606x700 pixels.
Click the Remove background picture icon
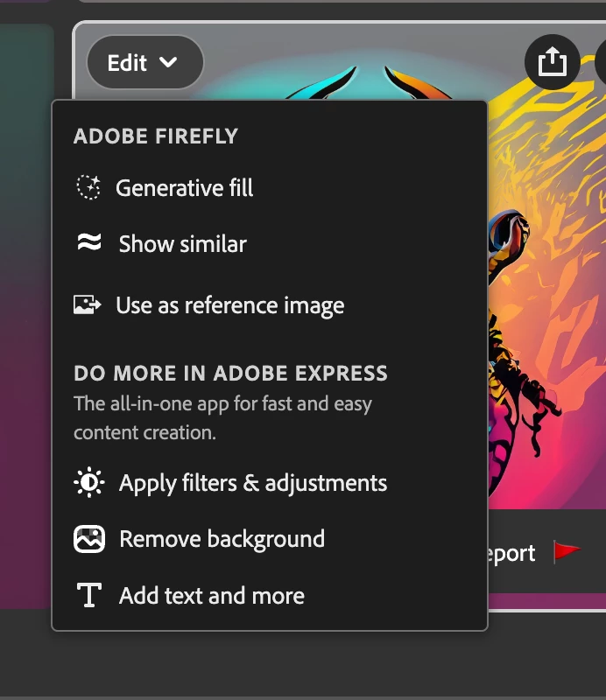pyautogui.click(x=89, y=539)
